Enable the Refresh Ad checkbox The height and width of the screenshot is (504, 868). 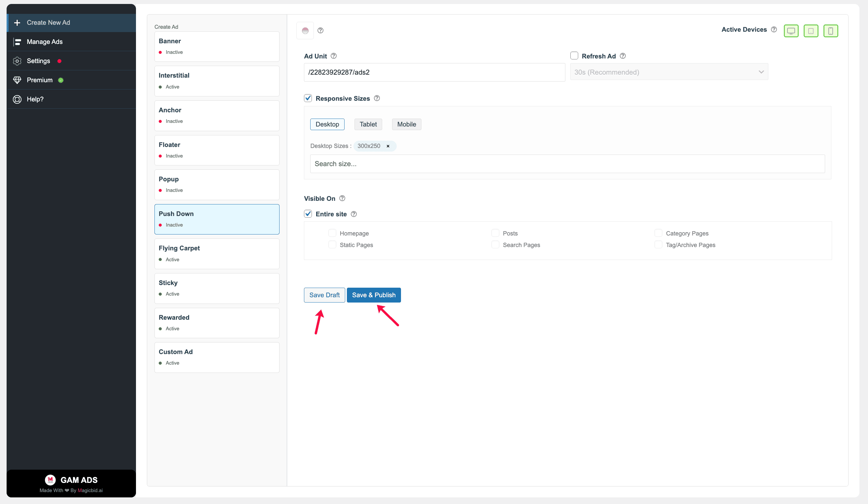(x=574, y=55)
